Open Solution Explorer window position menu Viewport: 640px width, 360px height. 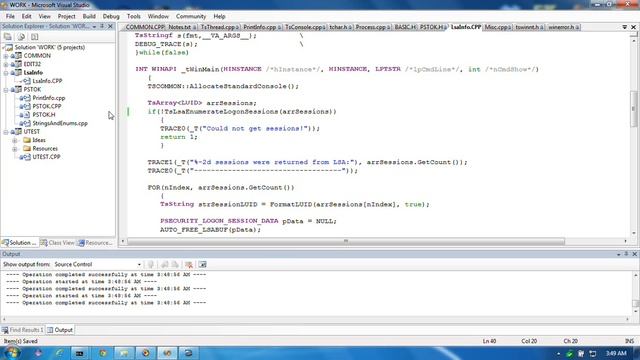[x=94, y=27]
